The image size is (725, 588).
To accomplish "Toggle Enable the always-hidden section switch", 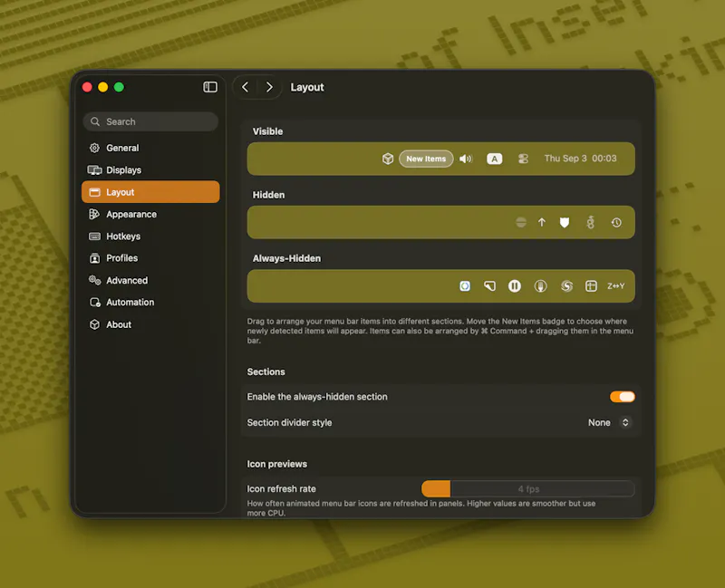I will click(623, 397).
